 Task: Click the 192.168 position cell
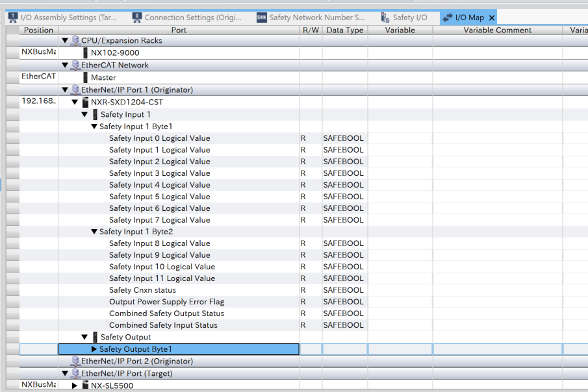point(38,101)
